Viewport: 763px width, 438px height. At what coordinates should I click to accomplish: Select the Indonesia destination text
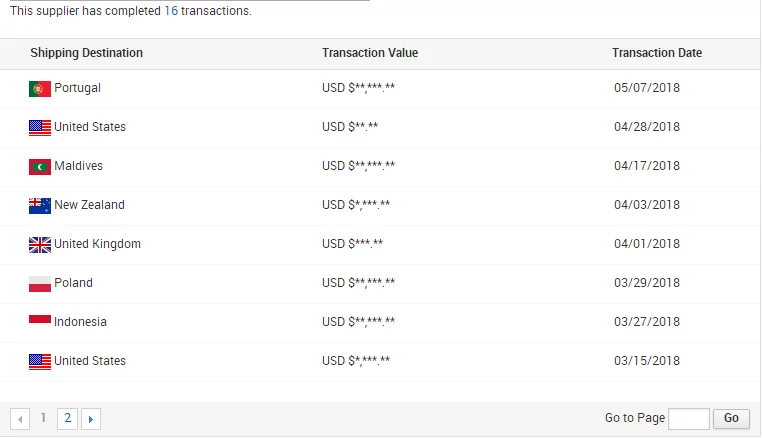80,322
